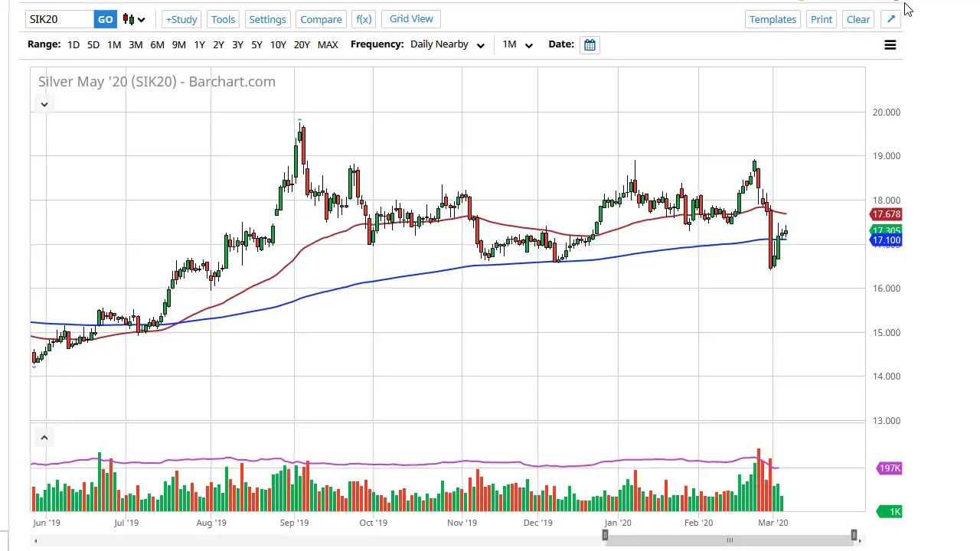The height and width of the screenshot is (551, 980).
Task: Click the GO button
Action: point(105,19)
